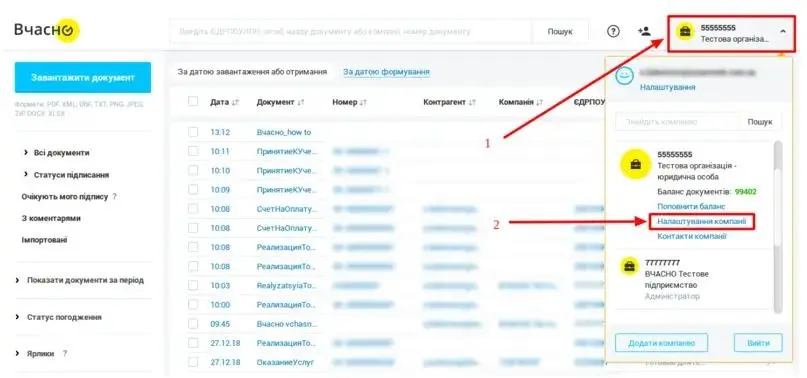This screenshot has height=378, width=807.
Task: Select the checkbox of the 10:00 row
Action: 193,305
